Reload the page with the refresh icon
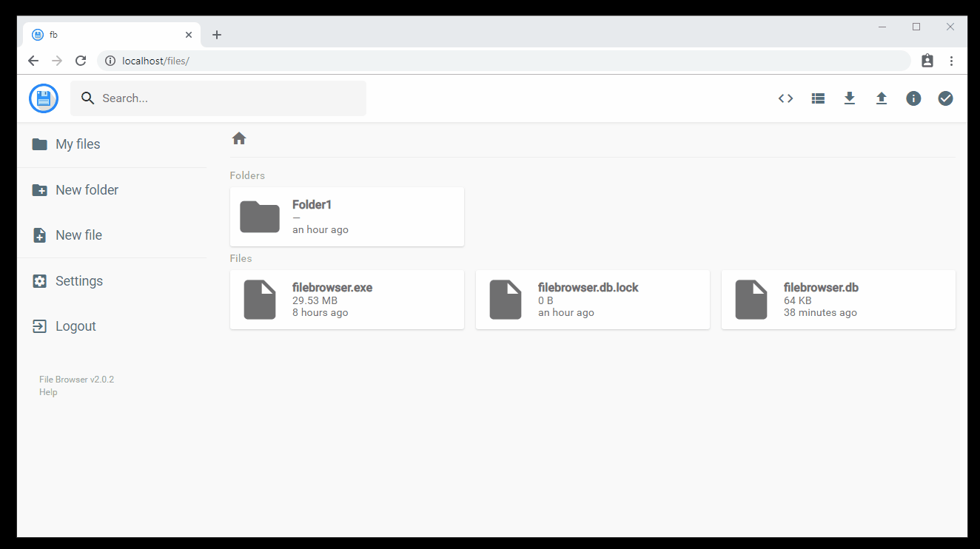Image resolution: width=980 pixels, height=549 pixels. coord(81,61)
